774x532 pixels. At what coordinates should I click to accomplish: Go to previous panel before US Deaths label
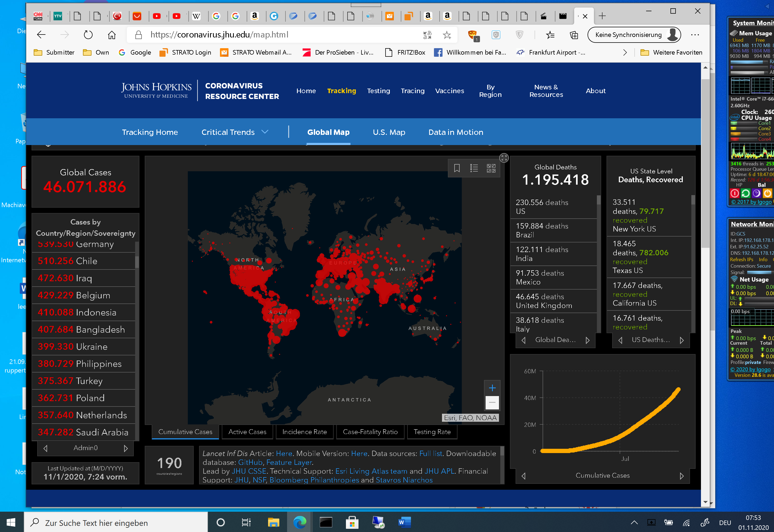(620, 340)
